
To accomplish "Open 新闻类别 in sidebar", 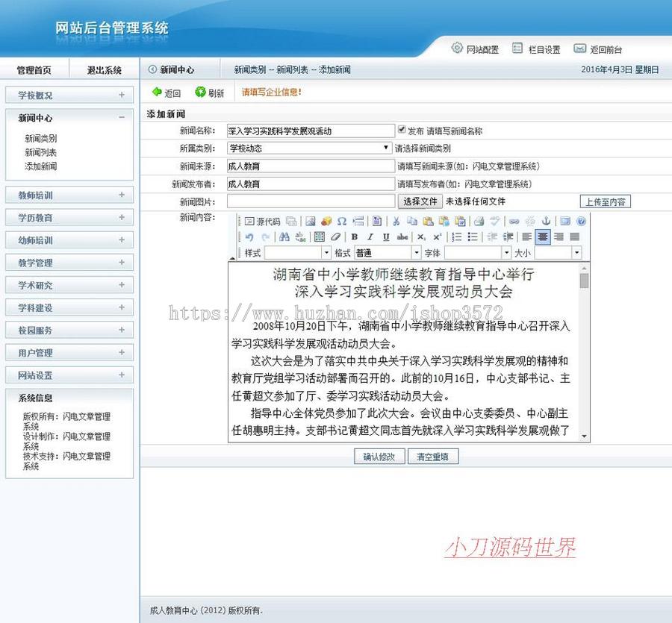I will click(41, 138).
